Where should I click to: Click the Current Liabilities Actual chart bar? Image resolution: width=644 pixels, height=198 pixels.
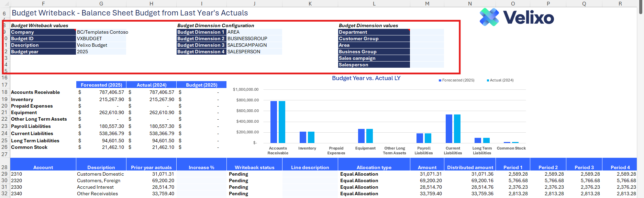tap(457, 129)
